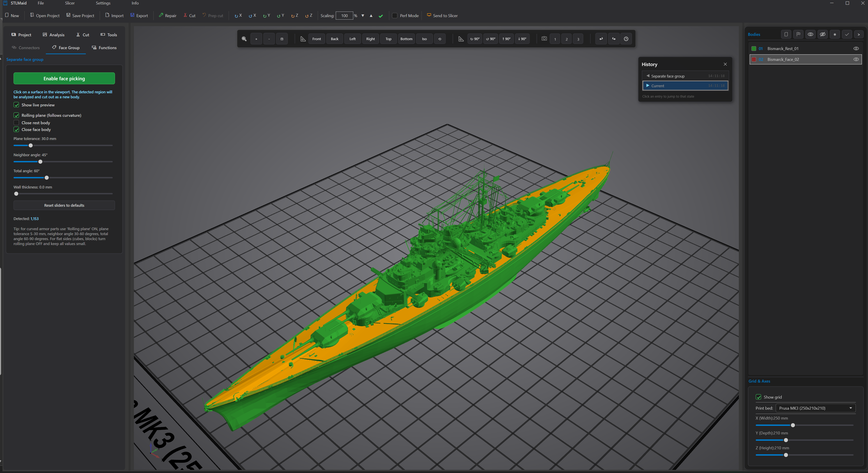
Task: Zoom out with the minus button
Action: click(x=269, y=39)
